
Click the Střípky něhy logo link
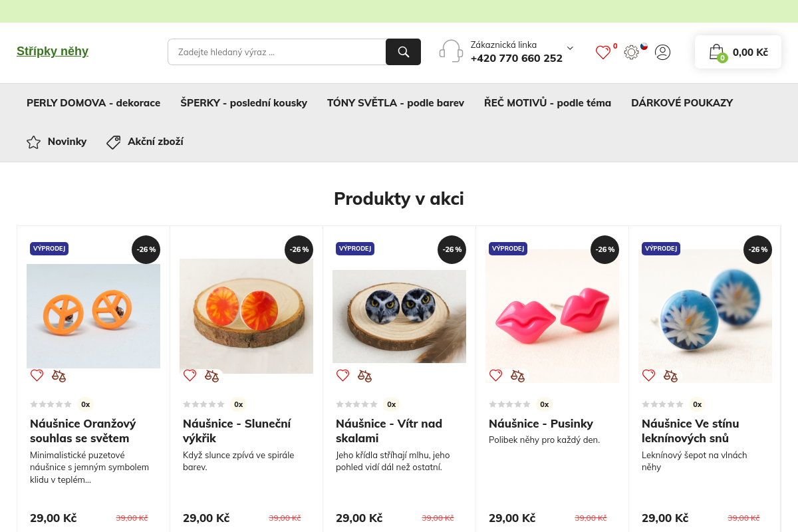(53, 51)
